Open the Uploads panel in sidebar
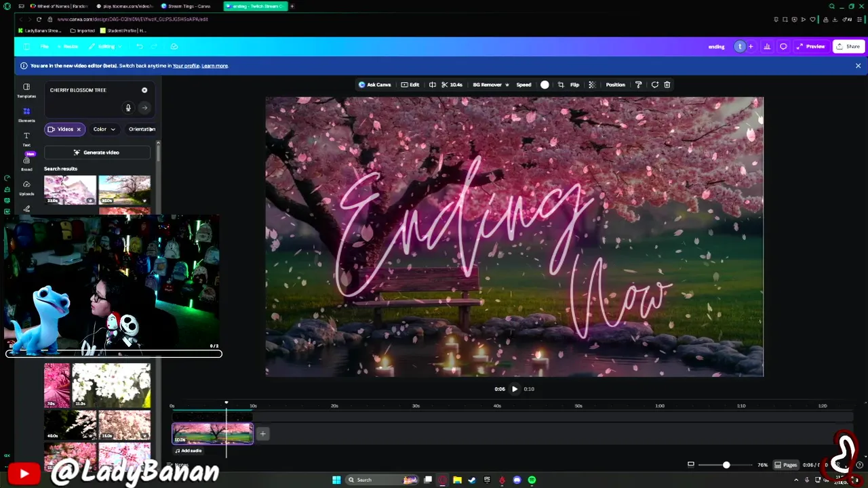The height and width of the screenshot is (488, 868). 26,188
